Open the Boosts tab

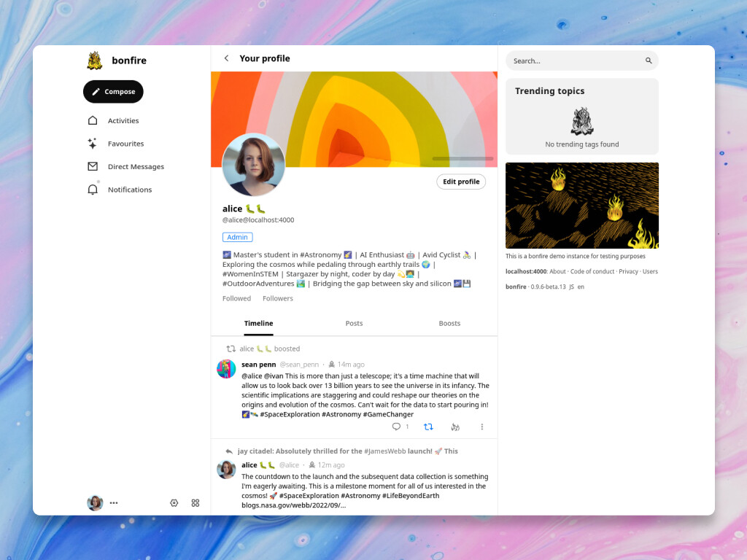[449, 323]
